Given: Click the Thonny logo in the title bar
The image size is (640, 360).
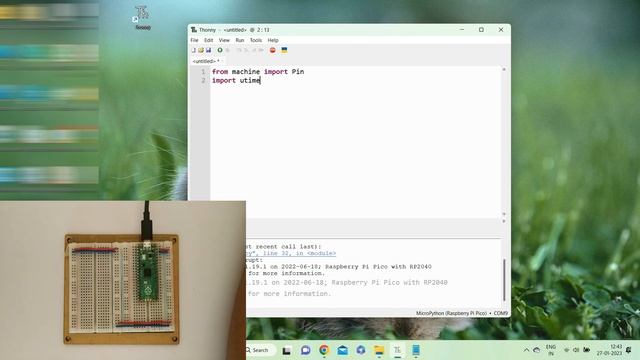Looking at the screenshot, I should (x=194, y=30).
